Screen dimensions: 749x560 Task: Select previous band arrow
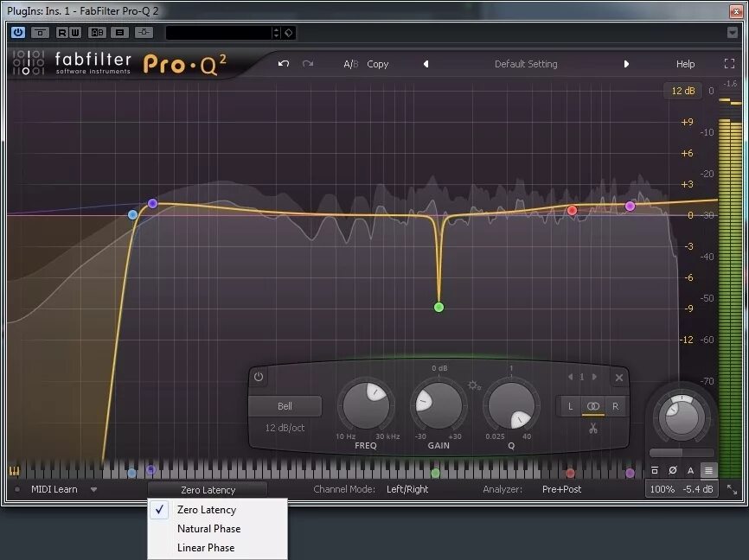click(570, 377)
